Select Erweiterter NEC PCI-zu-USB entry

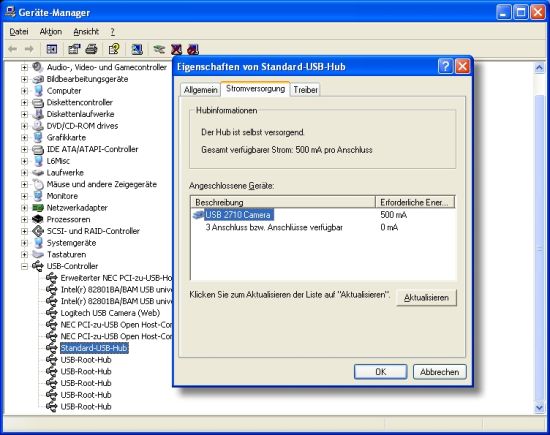116,278
